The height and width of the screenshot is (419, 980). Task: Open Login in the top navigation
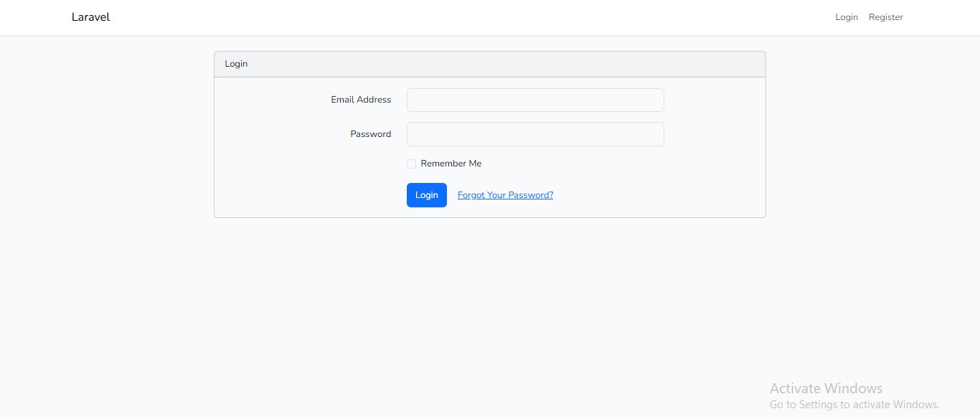(x=847, y=17)
